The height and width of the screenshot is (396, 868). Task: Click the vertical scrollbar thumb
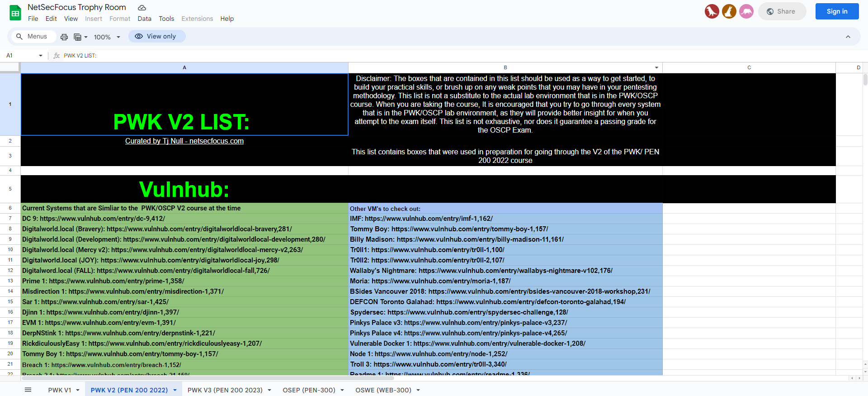coord(865,80)
